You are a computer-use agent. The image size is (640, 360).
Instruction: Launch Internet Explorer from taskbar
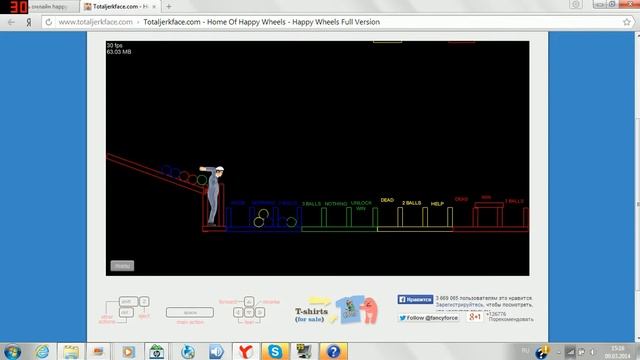coord(42,352)
